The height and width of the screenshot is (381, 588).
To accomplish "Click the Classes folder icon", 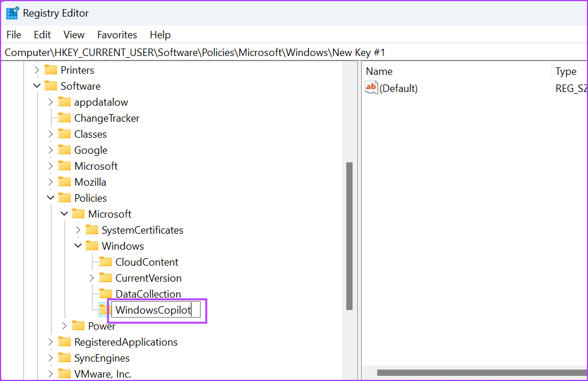I will (x=65, y=134).
